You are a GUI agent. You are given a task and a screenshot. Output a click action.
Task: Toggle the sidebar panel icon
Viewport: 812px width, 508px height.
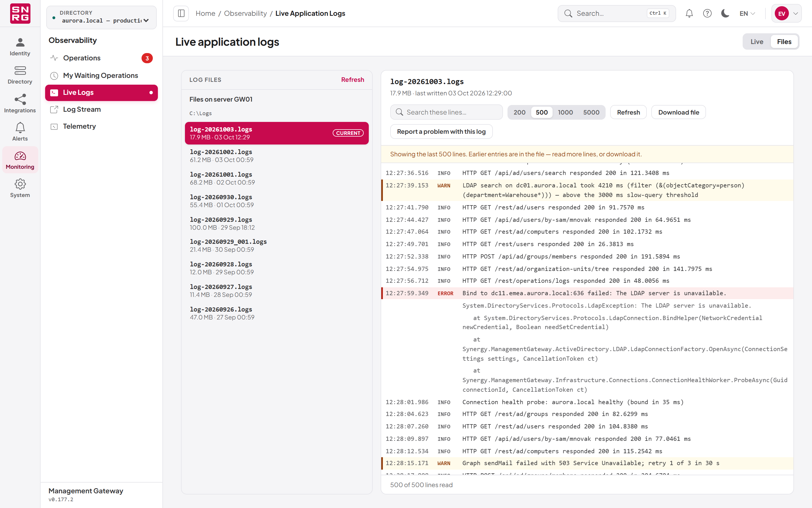pos(181,14)
